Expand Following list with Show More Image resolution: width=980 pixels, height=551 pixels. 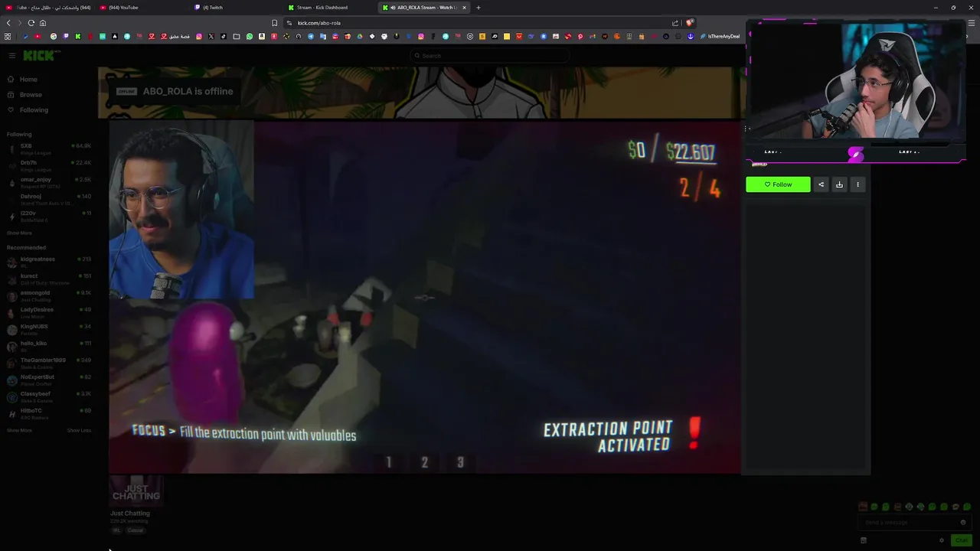point(19,233)
